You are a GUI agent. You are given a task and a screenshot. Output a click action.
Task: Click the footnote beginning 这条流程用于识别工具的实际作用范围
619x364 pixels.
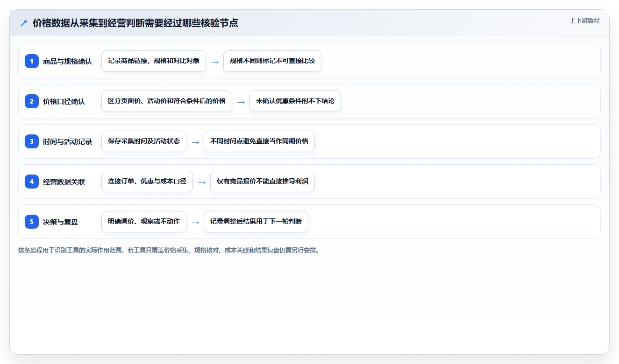pyautogui.click(x=169, y=250)
